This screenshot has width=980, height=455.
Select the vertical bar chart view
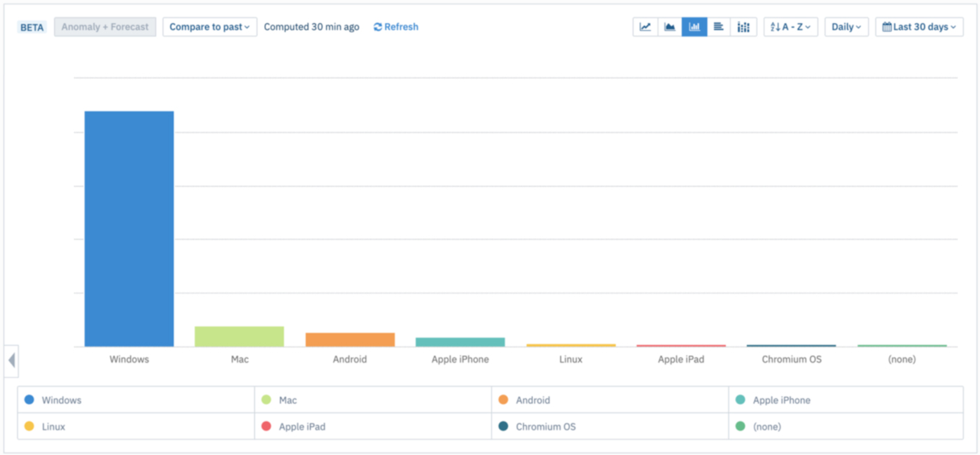pos(694,27)
